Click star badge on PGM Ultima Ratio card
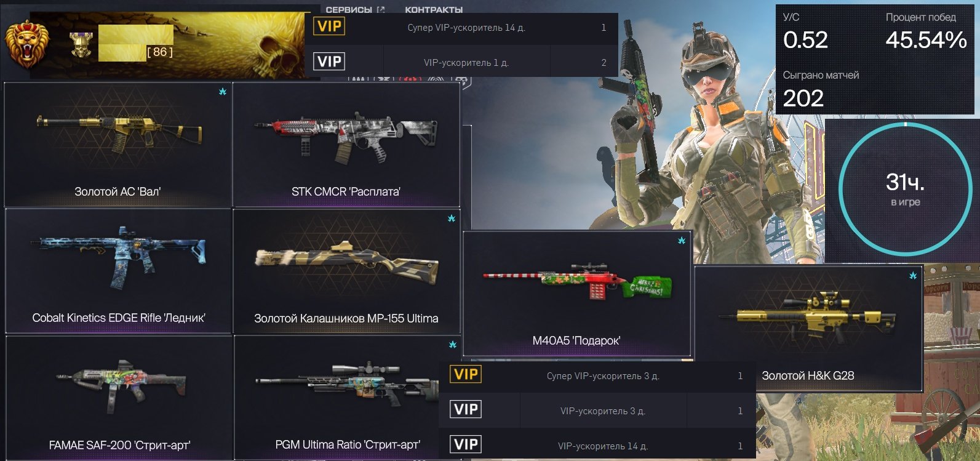The height and width of the screenshot is (461, 980). (x=453, y=345)
